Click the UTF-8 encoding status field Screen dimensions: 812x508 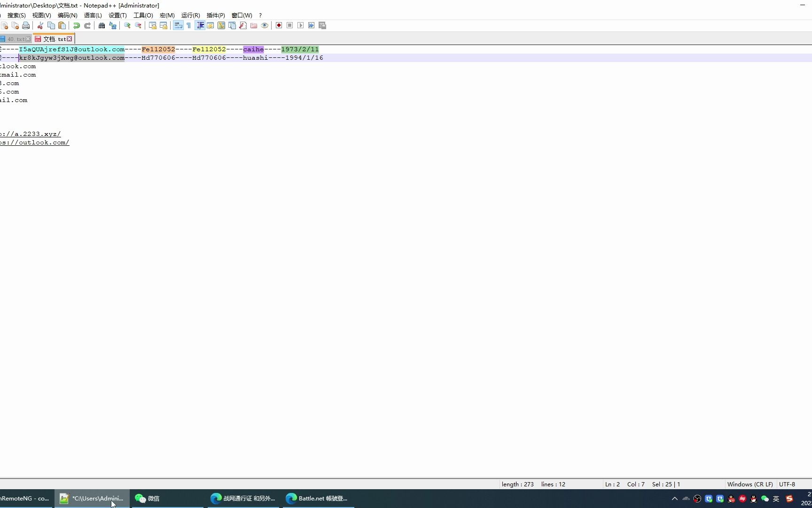click(787, 484)
